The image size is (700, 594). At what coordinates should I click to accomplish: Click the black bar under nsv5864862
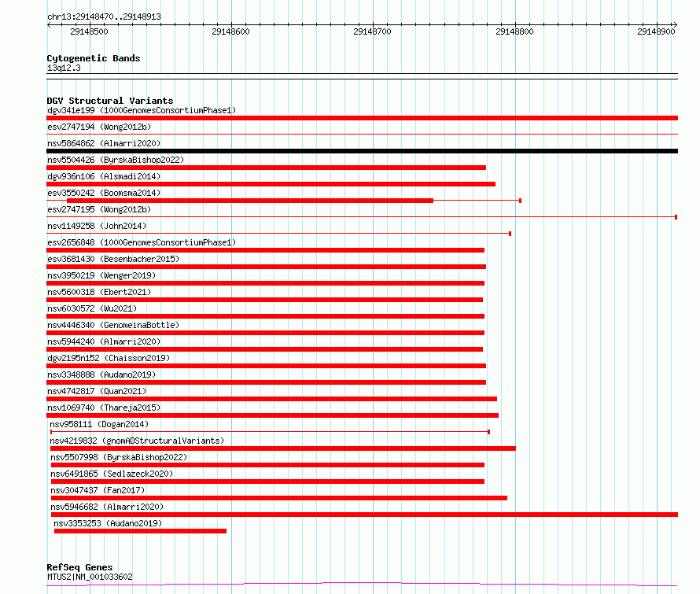[x=362, y=151]
